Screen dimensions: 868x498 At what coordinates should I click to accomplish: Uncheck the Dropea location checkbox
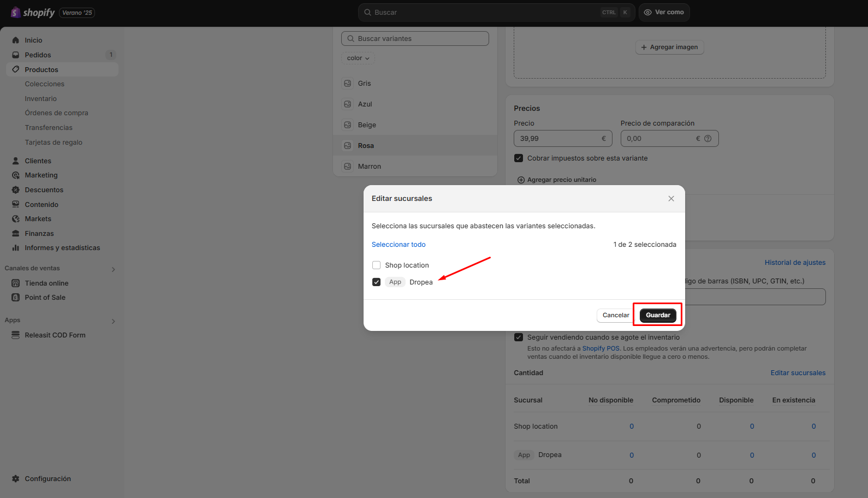[376, 282]
